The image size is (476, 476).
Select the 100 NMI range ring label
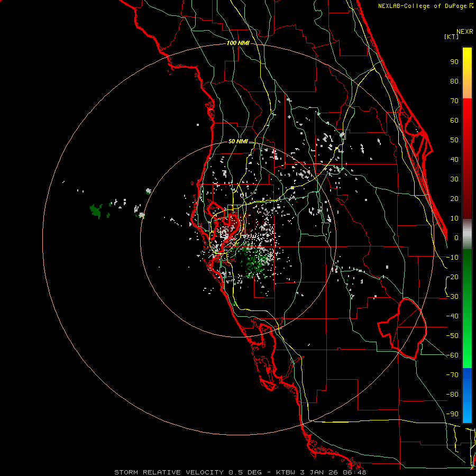click(238, 43)
